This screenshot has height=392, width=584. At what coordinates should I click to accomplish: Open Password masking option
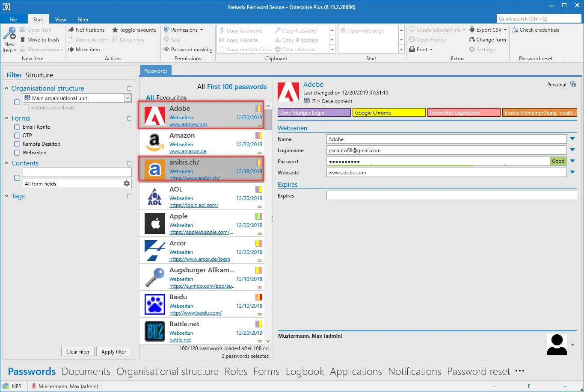[188, 50]
